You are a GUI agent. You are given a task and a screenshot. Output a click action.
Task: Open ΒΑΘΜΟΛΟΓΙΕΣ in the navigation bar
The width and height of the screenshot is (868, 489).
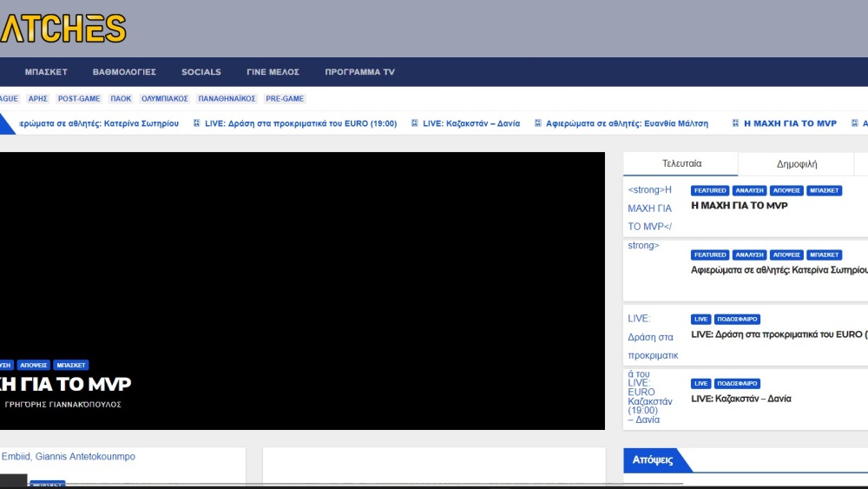(124, 72)
